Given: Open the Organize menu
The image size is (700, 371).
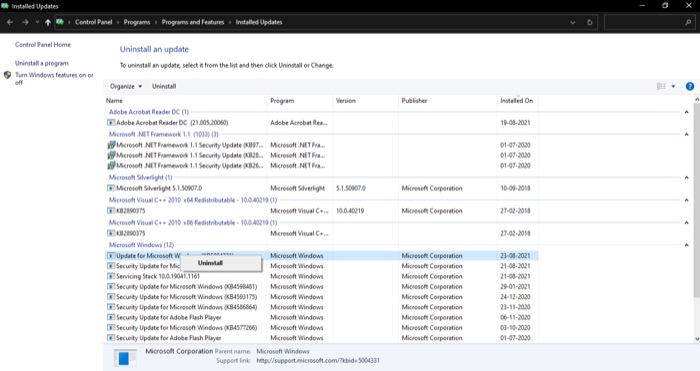Looking at the screenshot, I should pyautogui.click(x=125, y=86).
